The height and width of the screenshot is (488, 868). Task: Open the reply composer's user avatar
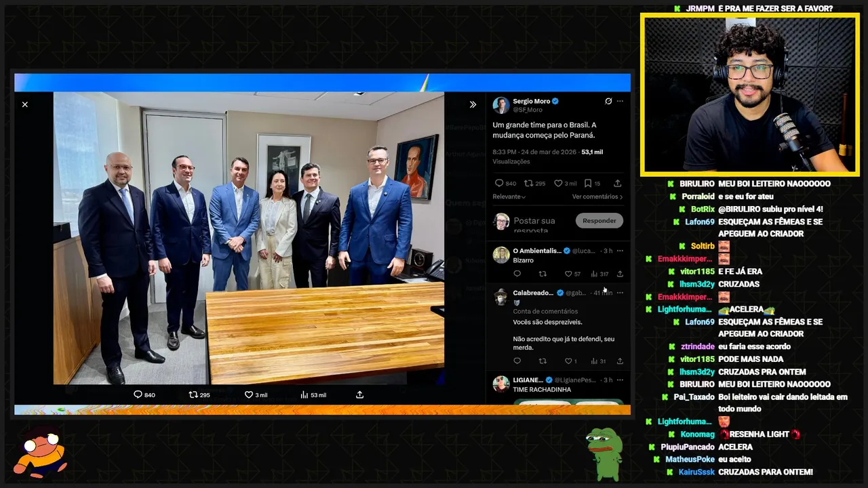(501, 221)
